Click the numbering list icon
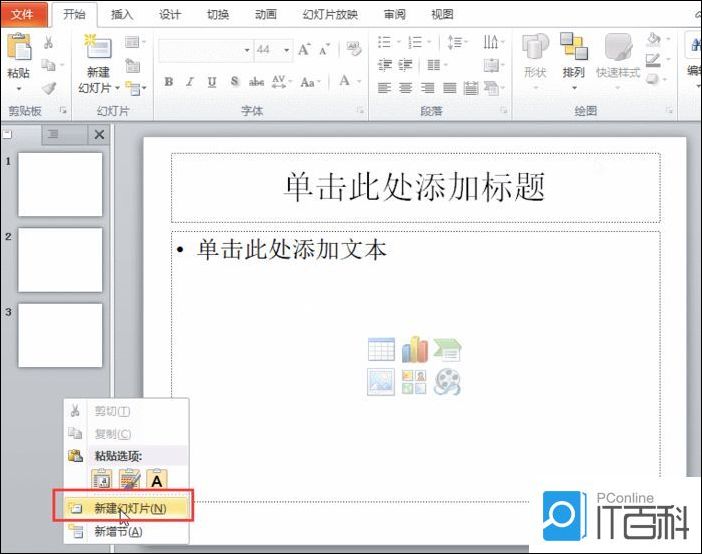 pos(415,43)
